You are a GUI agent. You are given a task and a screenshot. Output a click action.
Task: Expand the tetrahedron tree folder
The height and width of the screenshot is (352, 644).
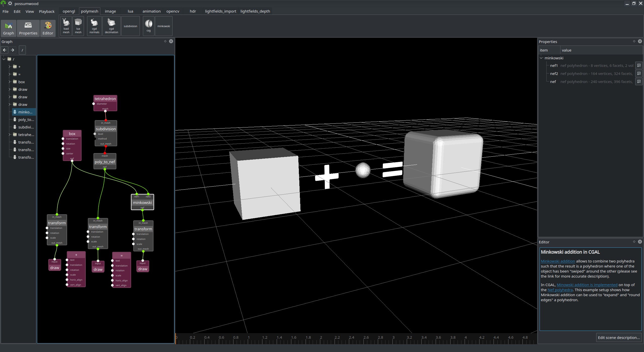pyautogui.click(x=10, y=135)
